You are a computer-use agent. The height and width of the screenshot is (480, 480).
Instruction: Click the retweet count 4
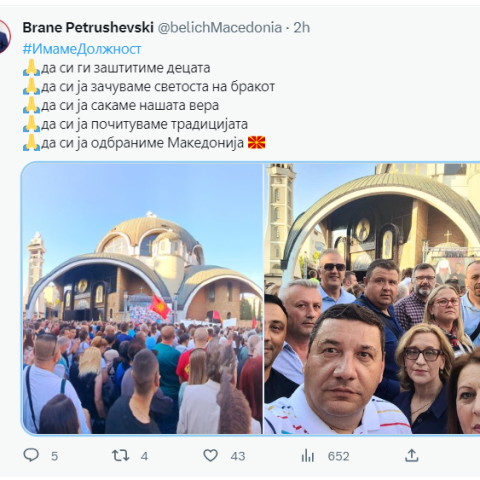point(144,456)
